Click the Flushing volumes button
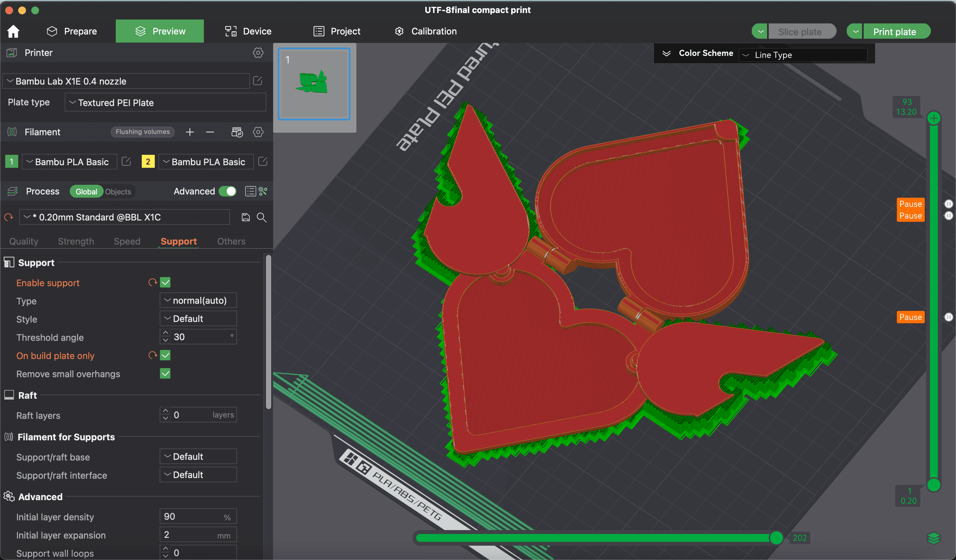The height and width of the screenshot is (560, 956). [143, 132]
